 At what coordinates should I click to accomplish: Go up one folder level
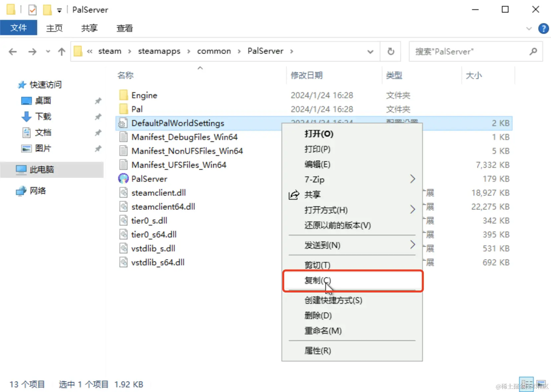[x=61, y=51]
